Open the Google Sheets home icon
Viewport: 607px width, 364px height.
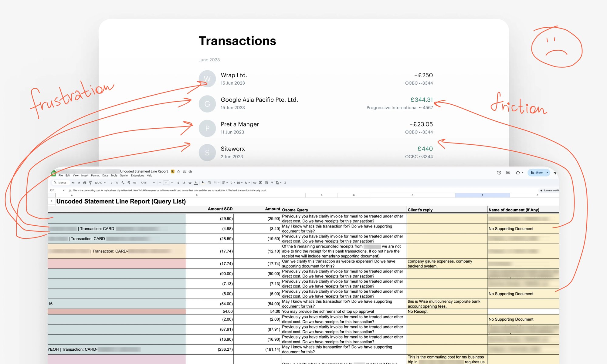[x=53, y=173]
